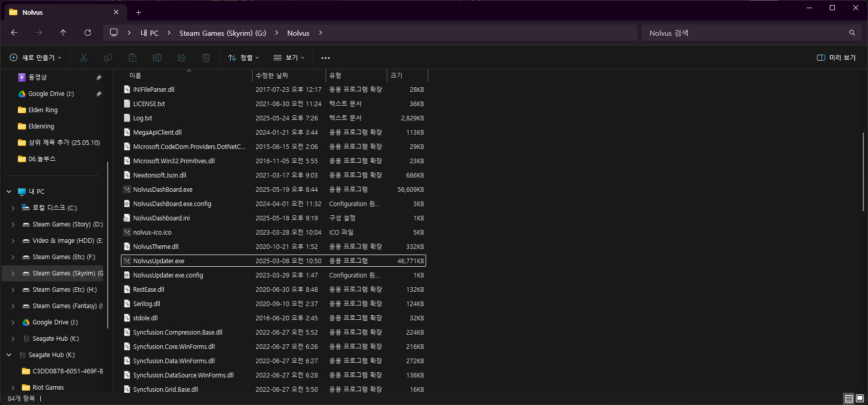This screenshot has height=405, width=868.
Task: Click the navigation pane scrollbar
Action: [x=108, y=245]
